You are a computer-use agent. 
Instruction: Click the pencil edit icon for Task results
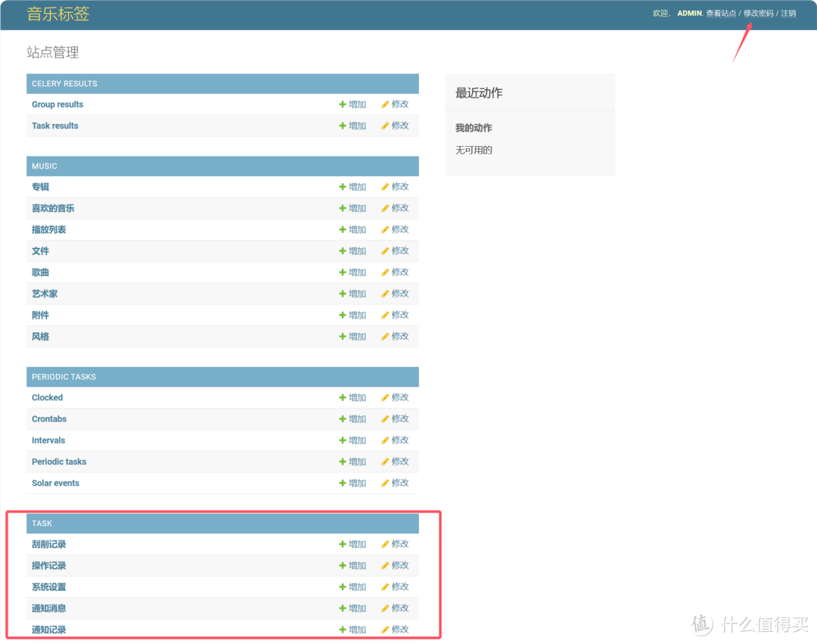[385, 126]
